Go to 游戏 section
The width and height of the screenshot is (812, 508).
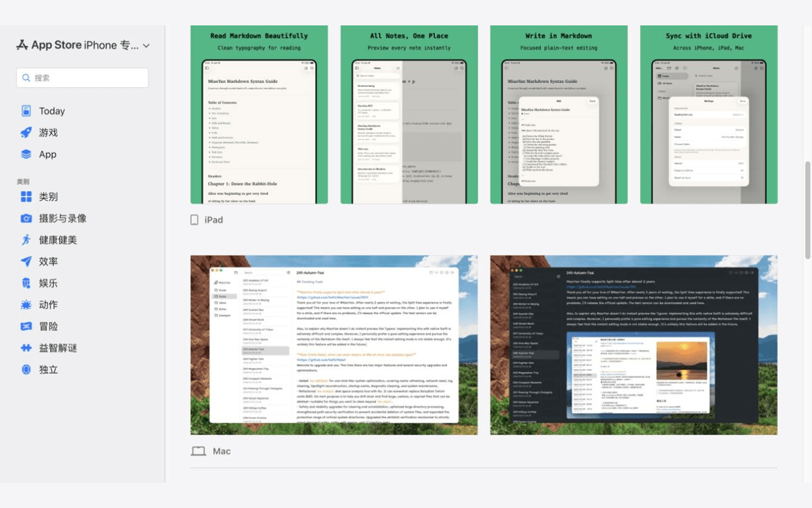(x=48, y=133)
